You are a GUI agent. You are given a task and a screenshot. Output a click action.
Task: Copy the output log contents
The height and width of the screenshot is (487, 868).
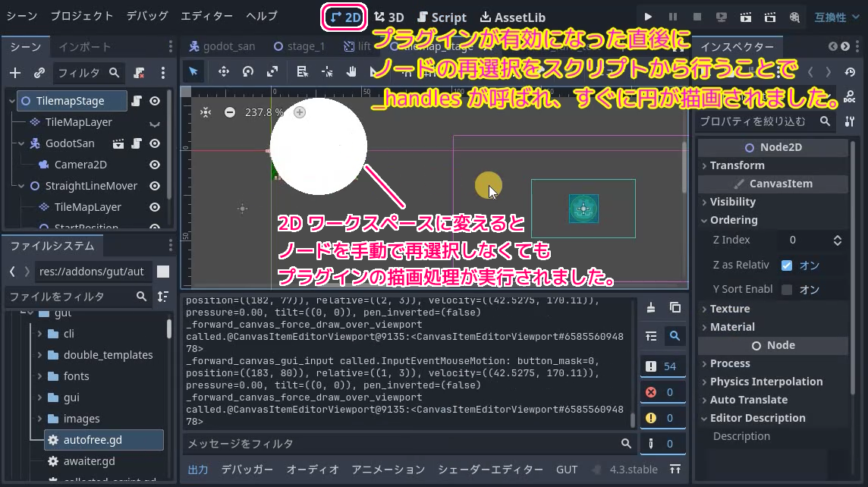point(675,308)
